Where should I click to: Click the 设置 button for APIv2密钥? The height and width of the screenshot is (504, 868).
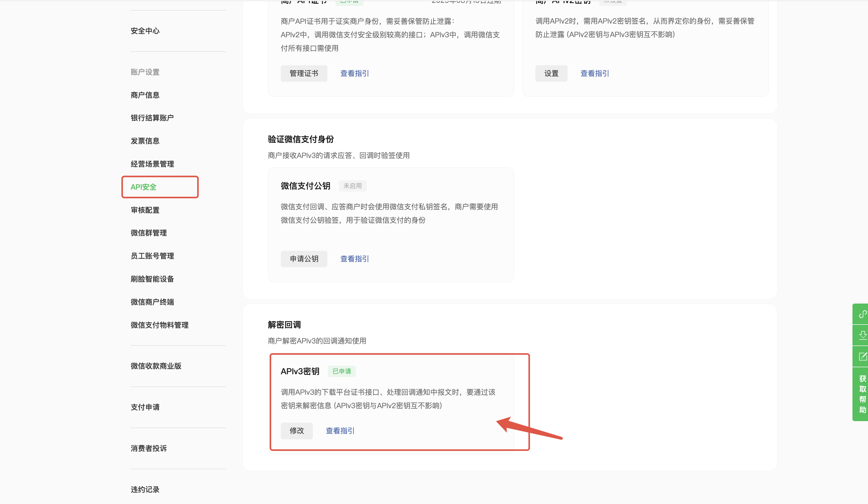tap(551, 74)
